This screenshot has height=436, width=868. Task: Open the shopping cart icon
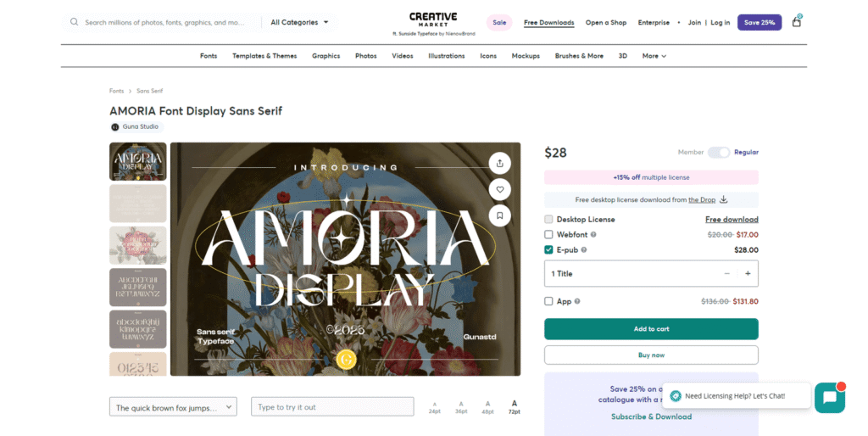[797, 21]
